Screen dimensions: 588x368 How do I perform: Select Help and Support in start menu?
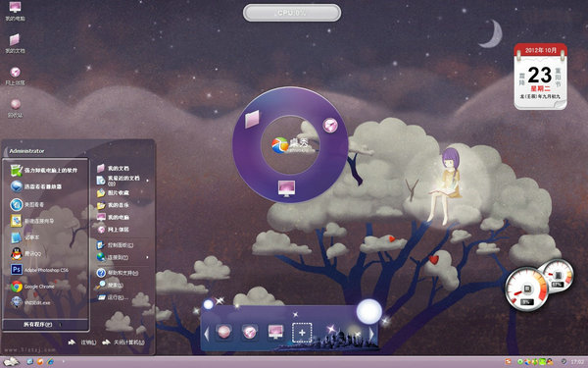coord(118,273)
